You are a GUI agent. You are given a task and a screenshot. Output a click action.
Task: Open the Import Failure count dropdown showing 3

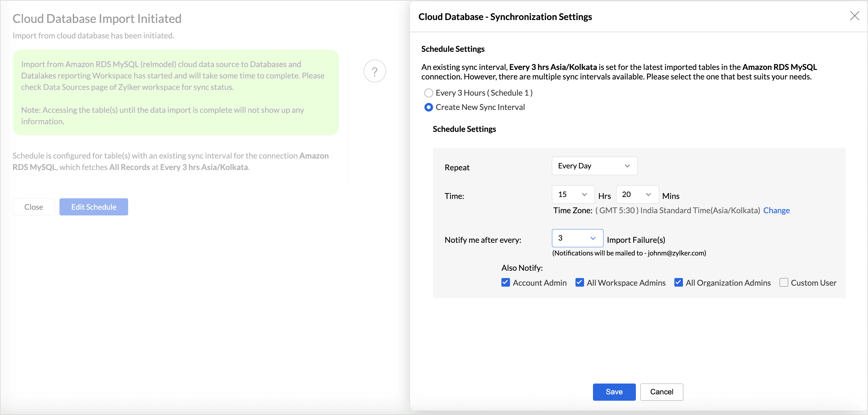577,238
